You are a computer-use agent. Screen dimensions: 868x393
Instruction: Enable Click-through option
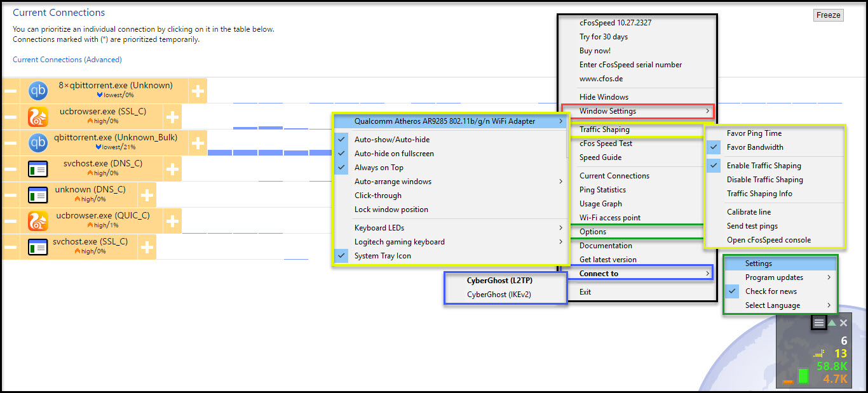pos(450,196)
